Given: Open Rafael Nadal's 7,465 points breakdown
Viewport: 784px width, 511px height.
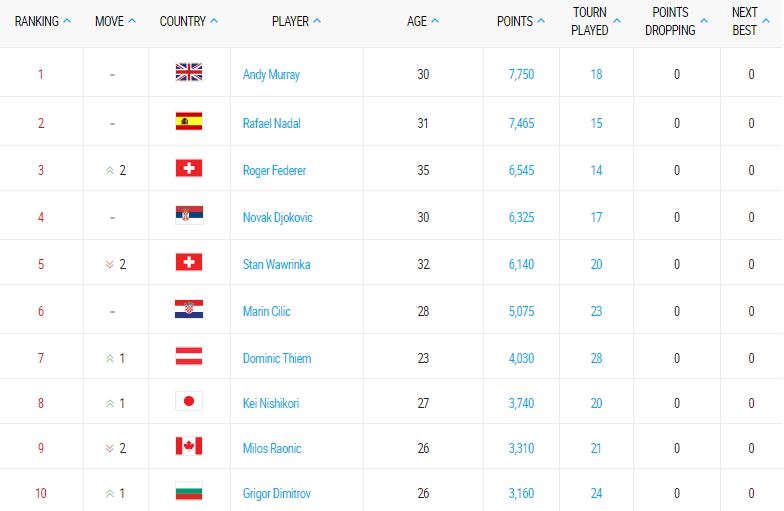Looking at the screenshot, I should tap(522, 124).
